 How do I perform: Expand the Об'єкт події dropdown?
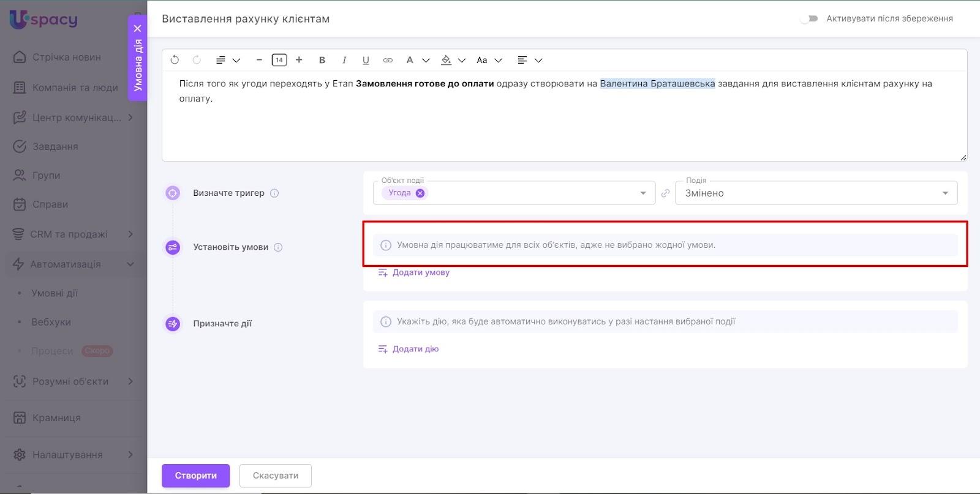643,193
